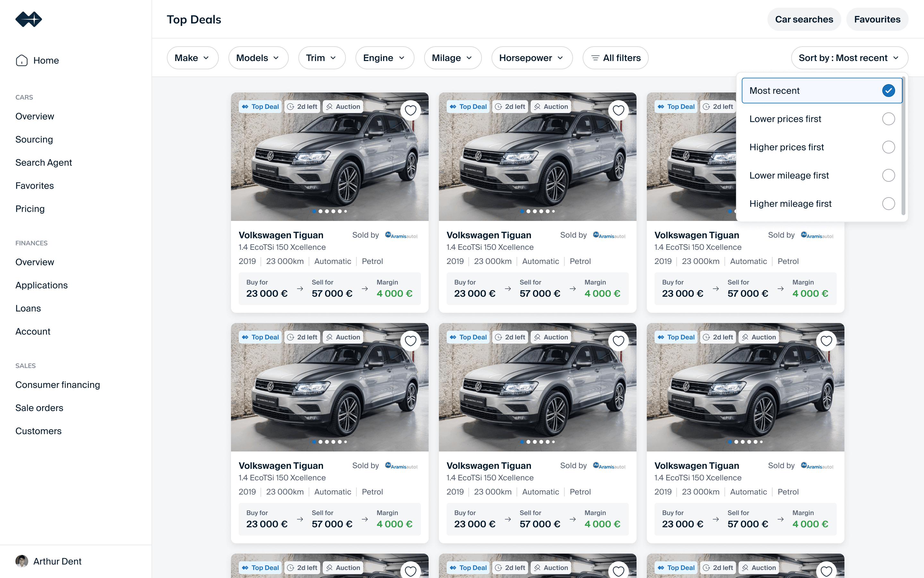The image size is (924, 578).
Task: Click the 2d left badge on top-row middle card
Action: click(x=510, y=107)
